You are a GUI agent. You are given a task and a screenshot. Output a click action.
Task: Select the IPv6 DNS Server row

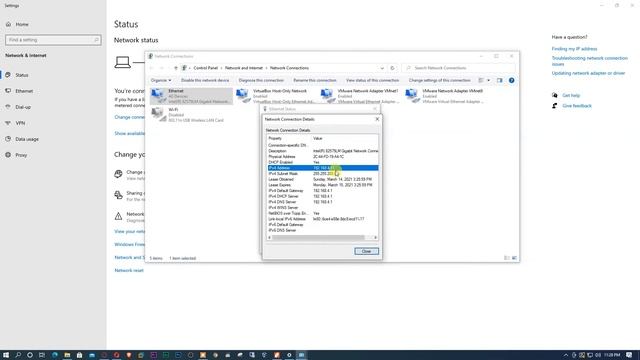[x=322, y=230]
